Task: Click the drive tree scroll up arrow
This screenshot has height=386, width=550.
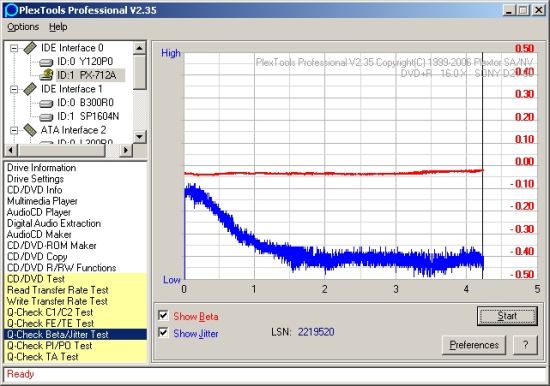Action: pos(140,48)
